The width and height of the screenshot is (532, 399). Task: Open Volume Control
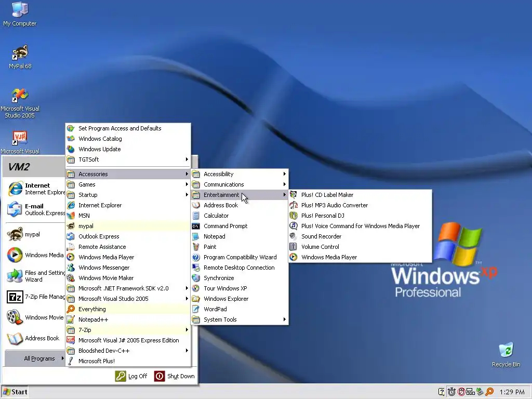(x=360, y=247)
